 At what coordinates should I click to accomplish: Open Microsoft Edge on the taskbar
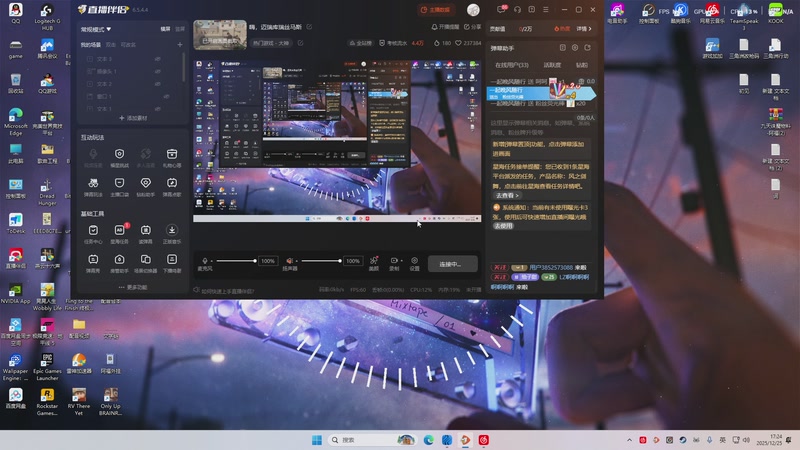click(429, 440)
